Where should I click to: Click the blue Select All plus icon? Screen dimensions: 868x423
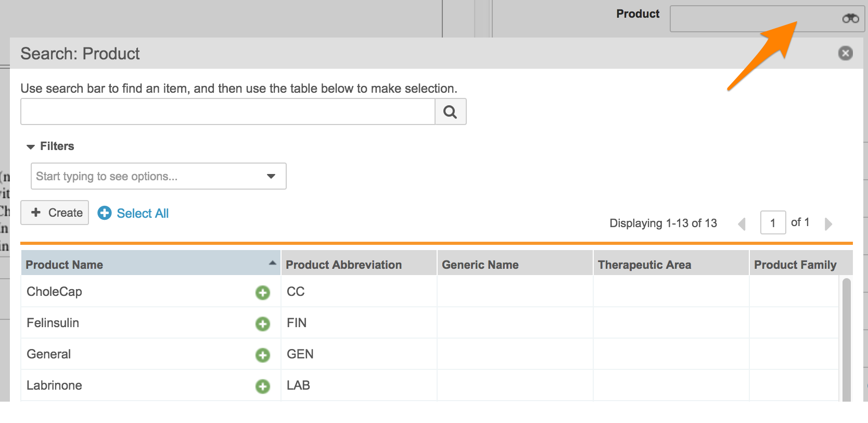pyautogui.click(x=105, y=213)
